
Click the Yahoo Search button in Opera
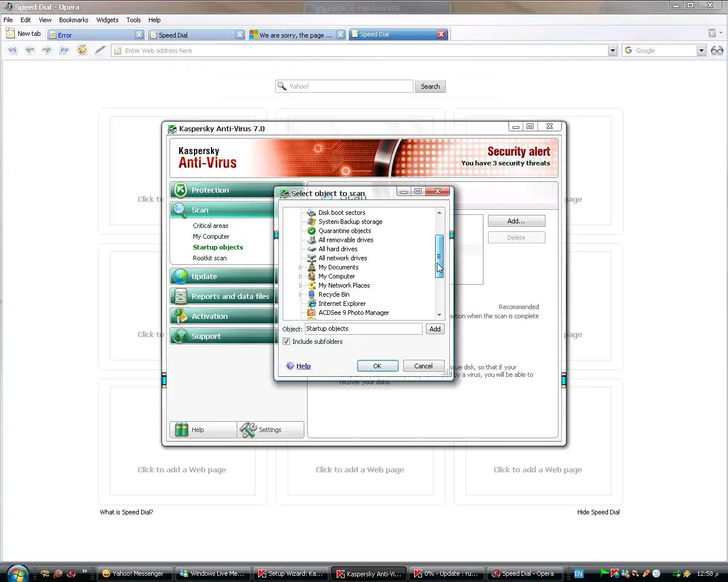point(431,86)
